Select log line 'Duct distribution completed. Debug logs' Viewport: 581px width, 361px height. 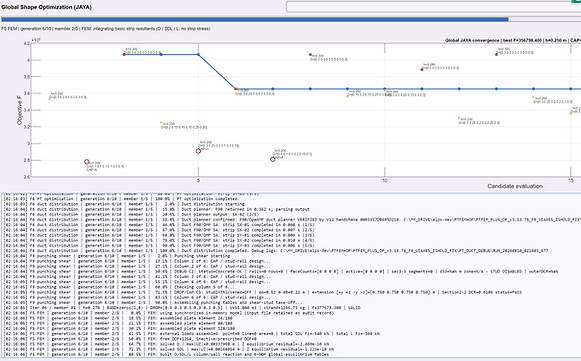276,251
